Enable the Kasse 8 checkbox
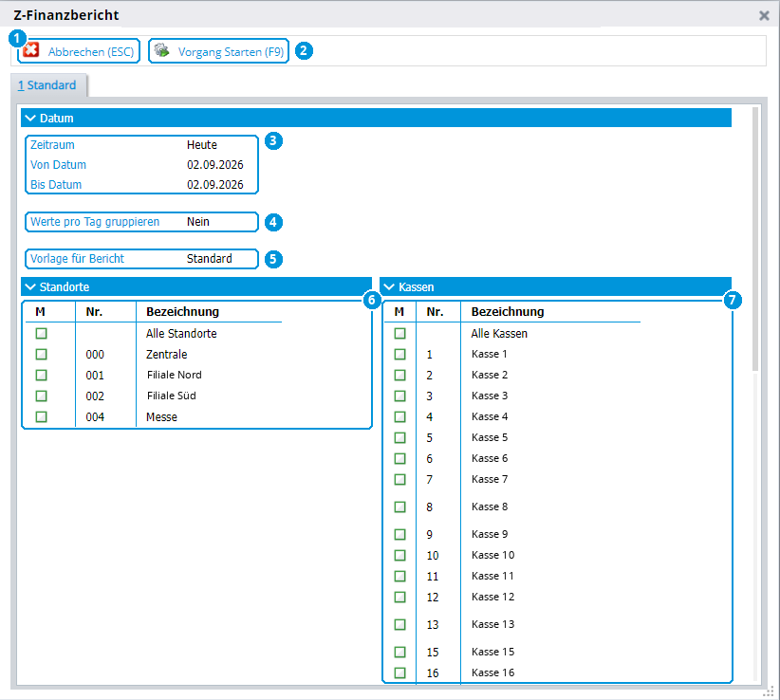The image size is (780, 700). [399, 507]
